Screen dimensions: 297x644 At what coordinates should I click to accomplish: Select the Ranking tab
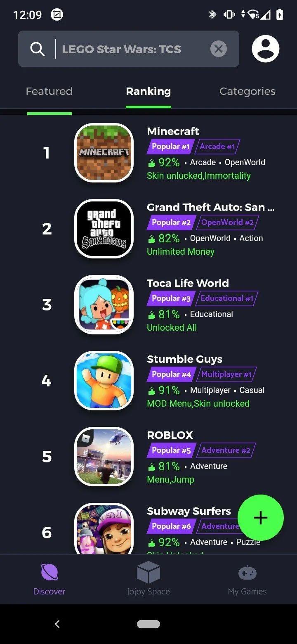tap(148, 91)
